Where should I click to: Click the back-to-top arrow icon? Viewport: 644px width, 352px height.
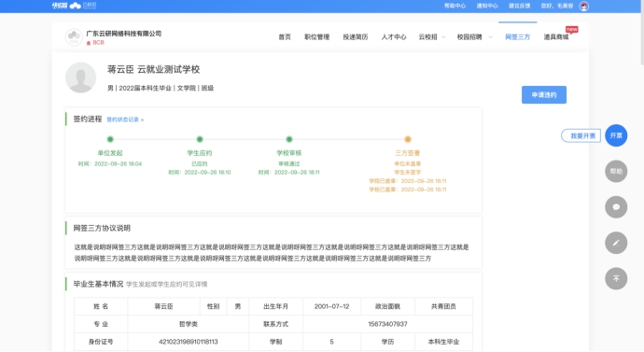[x=616, y=278]
